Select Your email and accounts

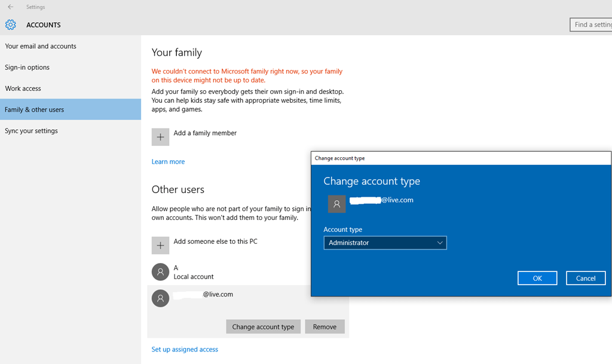point(41,46)
